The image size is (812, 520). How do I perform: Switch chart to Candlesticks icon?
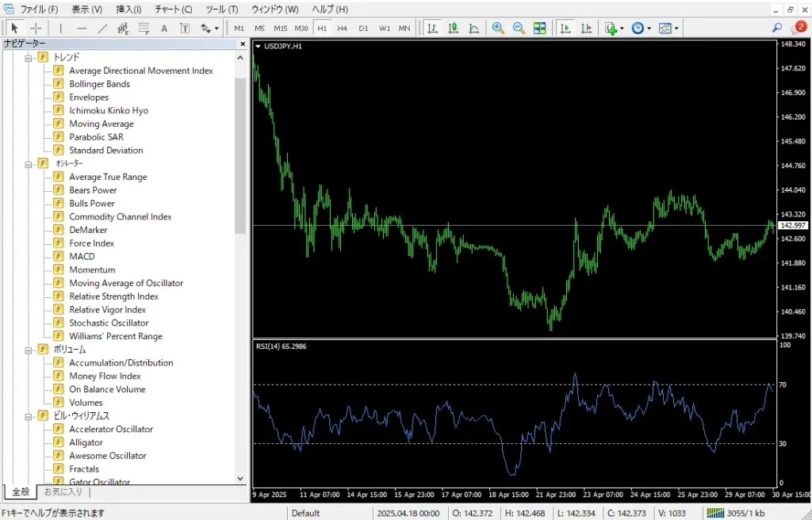click(453, 28)
